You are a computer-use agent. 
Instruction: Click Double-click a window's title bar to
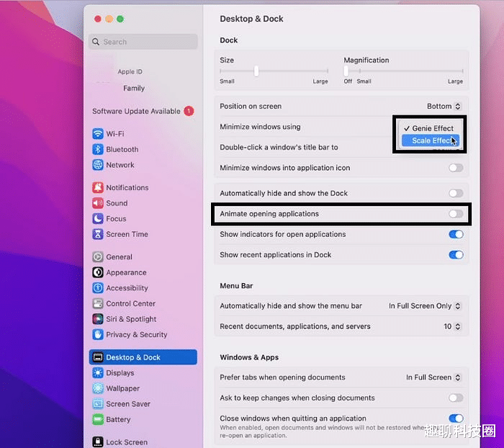pos(279,148)
